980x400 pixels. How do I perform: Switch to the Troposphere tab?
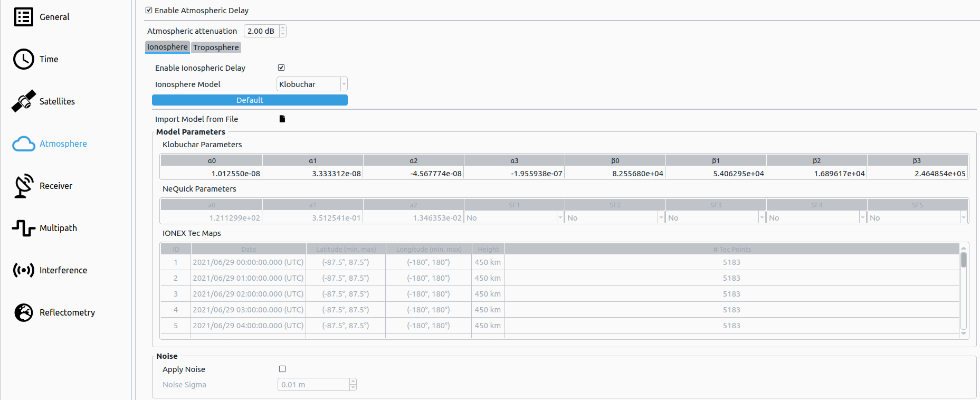click(216, 47)
